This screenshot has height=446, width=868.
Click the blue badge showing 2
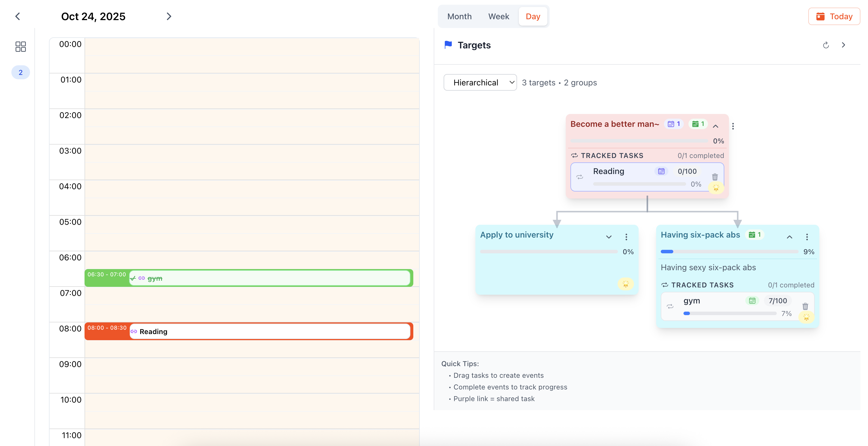pyautogui.click(x=21, y=72)
